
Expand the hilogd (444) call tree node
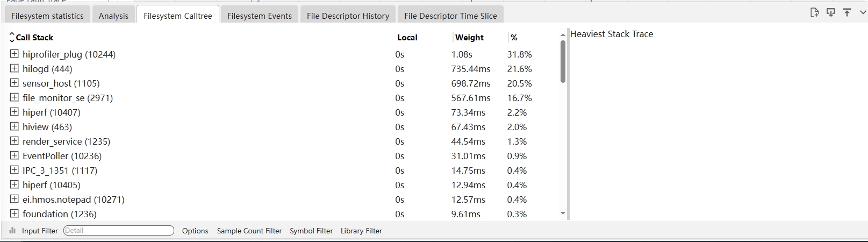point(15,68)
